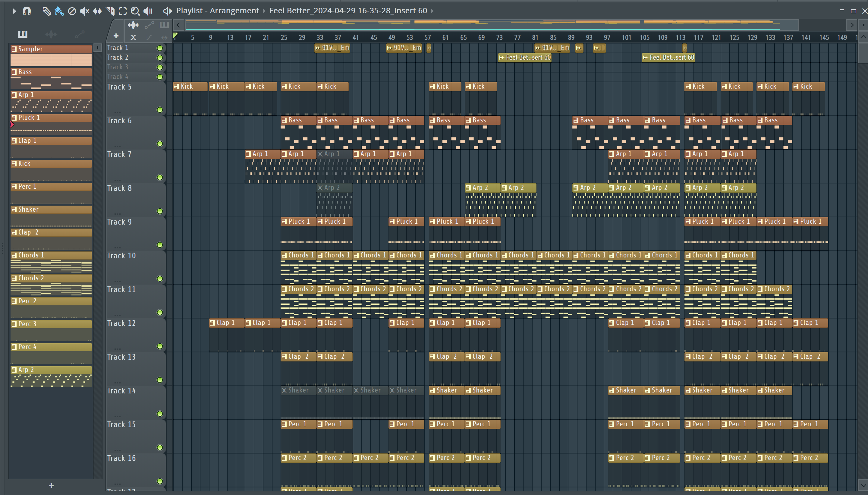The image size is (868, 495).
Task: Click the picker panel scrollbar handle
Action: coord(97,48)
